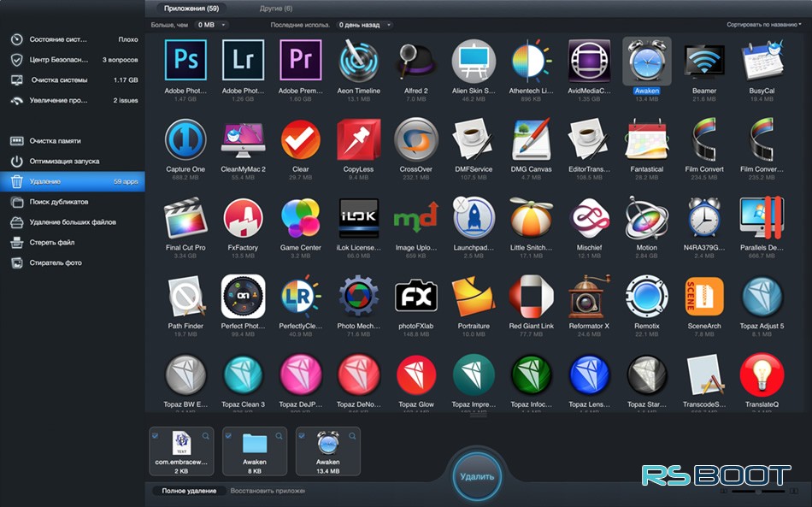This screenshot has width=812, height=507.
Task: Open 'Удаление' uninstaller in the sidebar
Action: click(x=73, y=181)
